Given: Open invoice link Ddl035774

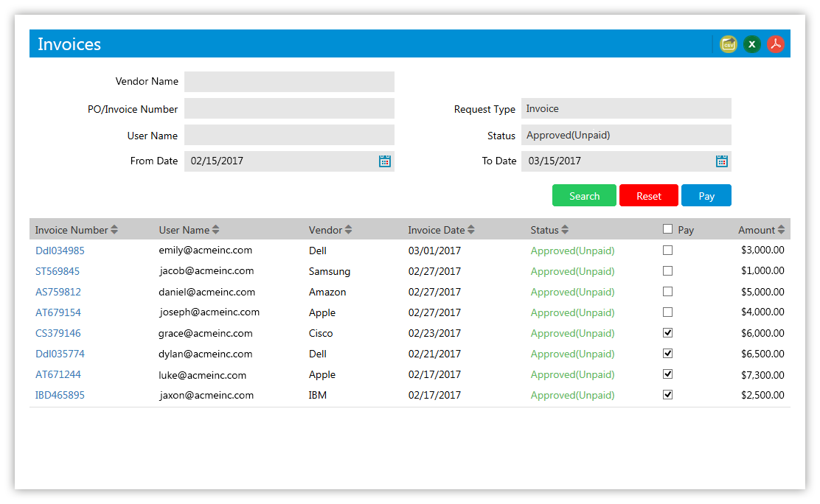Looking at the screenshot, I should 60,354.
